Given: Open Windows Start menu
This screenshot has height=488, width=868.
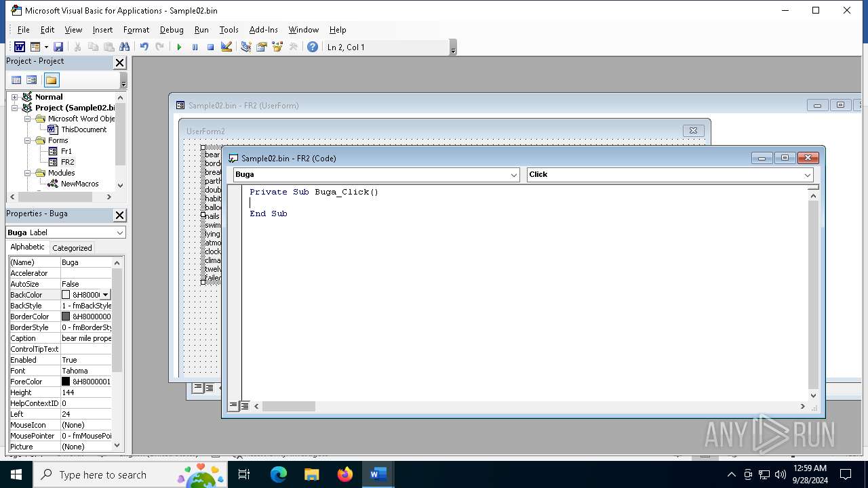Looking at the screenshot, I should pyautogui.click(x=16, y=474).
